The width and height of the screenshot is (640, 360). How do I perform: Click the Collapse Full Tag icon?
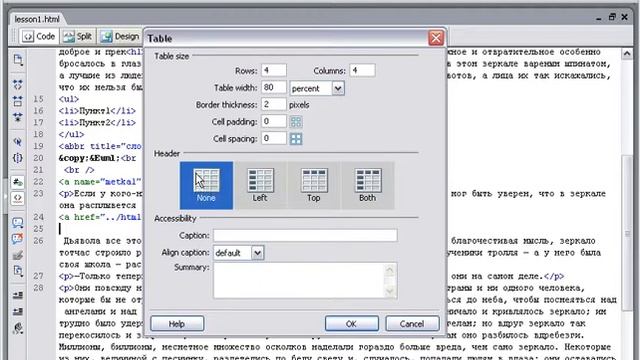click(x=18, y=84)
